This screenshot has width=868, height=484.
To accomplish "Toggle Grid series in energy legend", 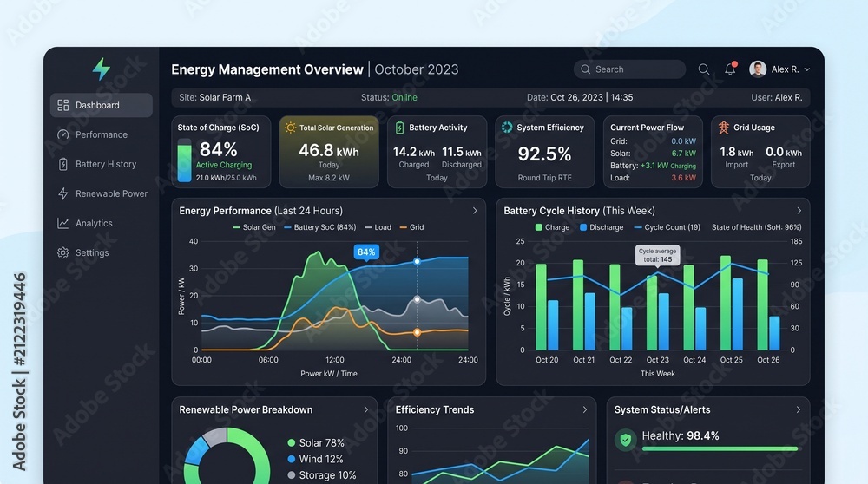I will 411,227.
